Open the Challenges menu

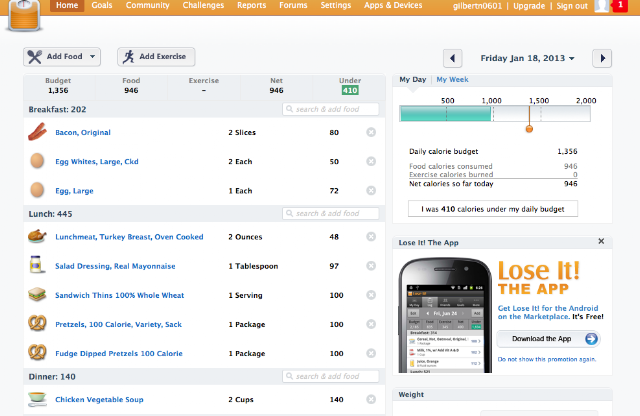coord(203,5)
